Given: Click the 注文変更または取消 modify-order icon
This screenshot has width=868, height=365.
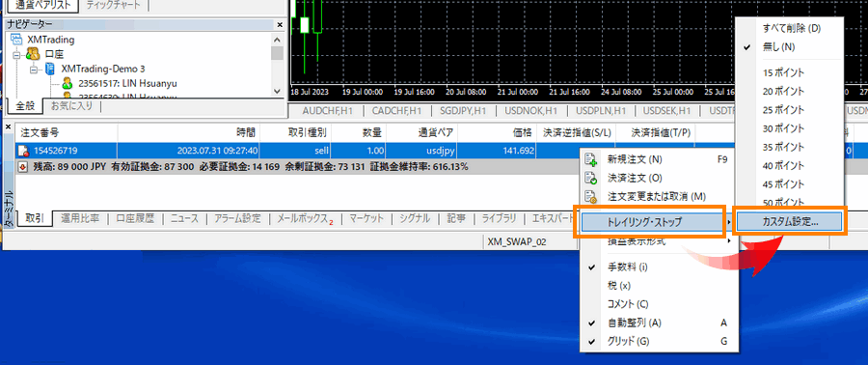Looking at the screenshot, I should (x=591, y=197).
